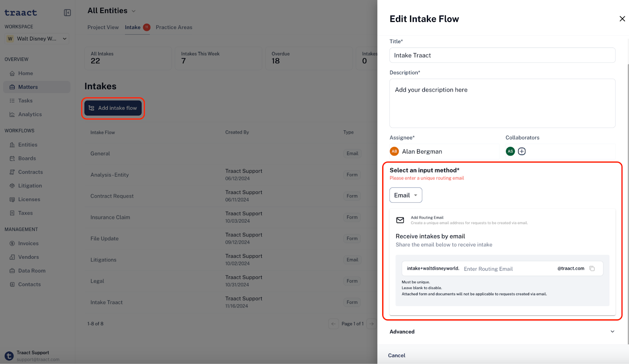Switch to the Project View tab
The height and width of the screenshot is (364, 629).
103,27
